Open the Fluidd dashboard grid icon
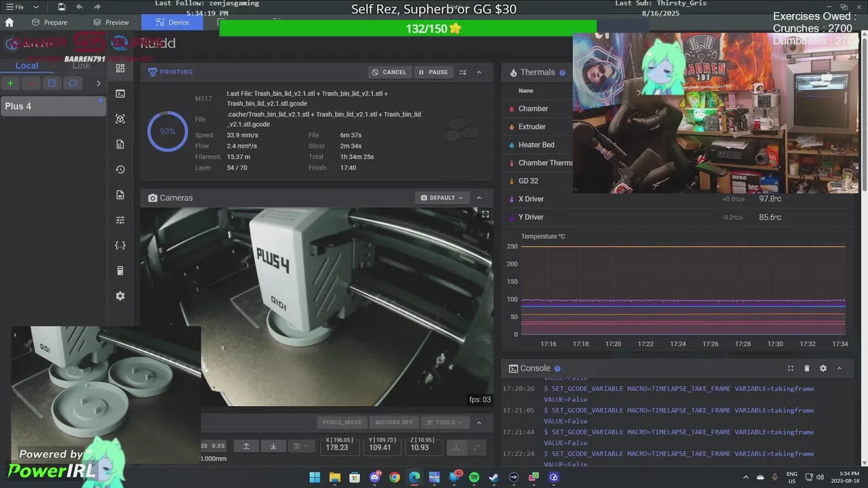 tap(120, 68)
